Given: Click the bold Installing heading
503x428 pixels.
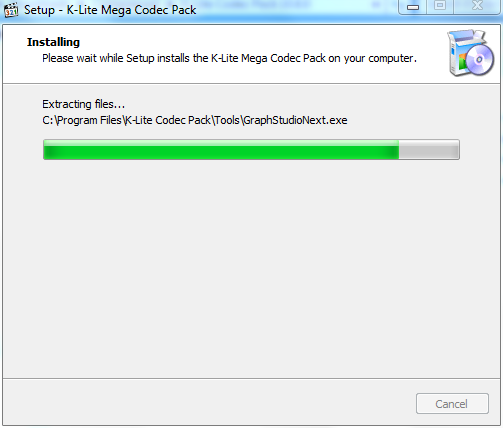Looking at the screenshot, I should pyautogui.click(x=53, y=42).
